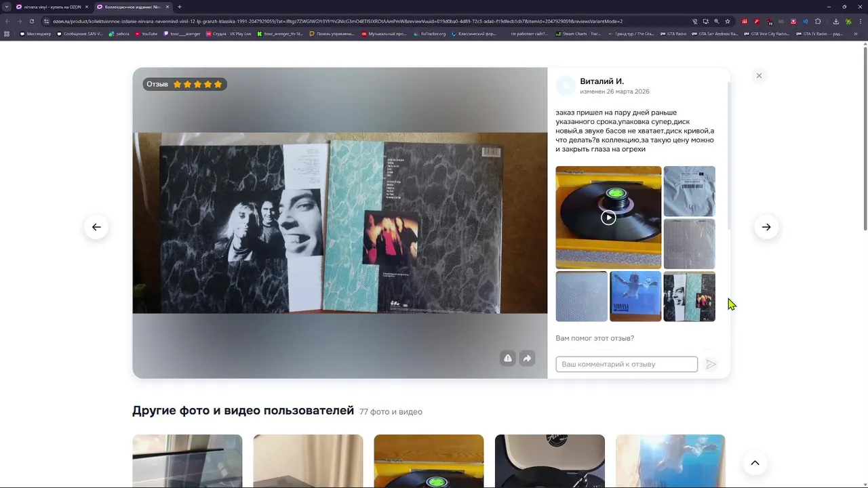Open the zoom magnifier icon in address bar
Viewport: 868px width, 488px height.
(716, 21)
